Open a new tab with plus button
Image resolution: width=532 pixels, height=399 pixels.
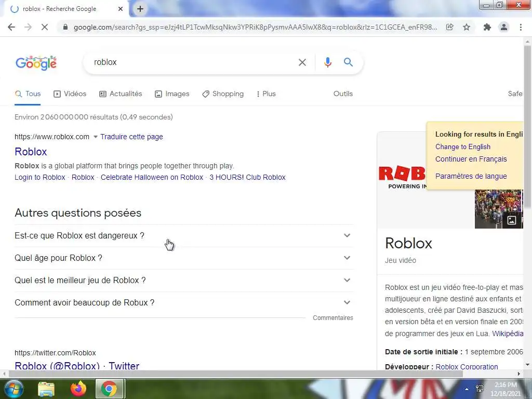tap(140, 9)
